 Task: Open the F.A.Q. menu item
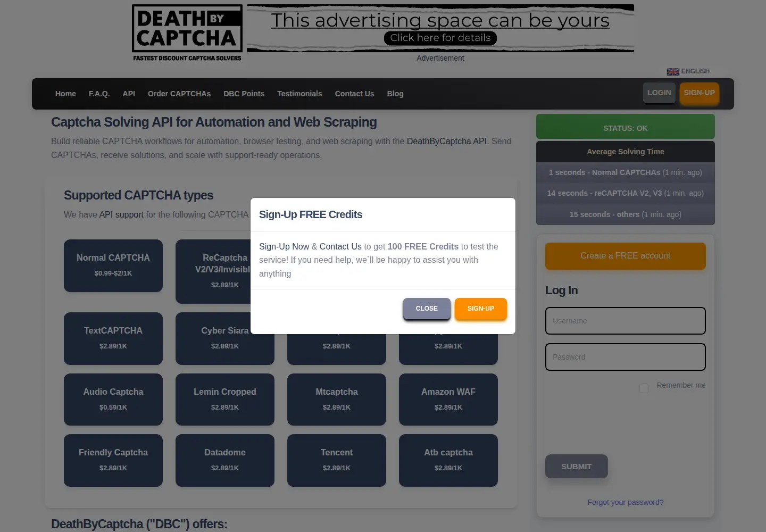[x=99, y=94]
